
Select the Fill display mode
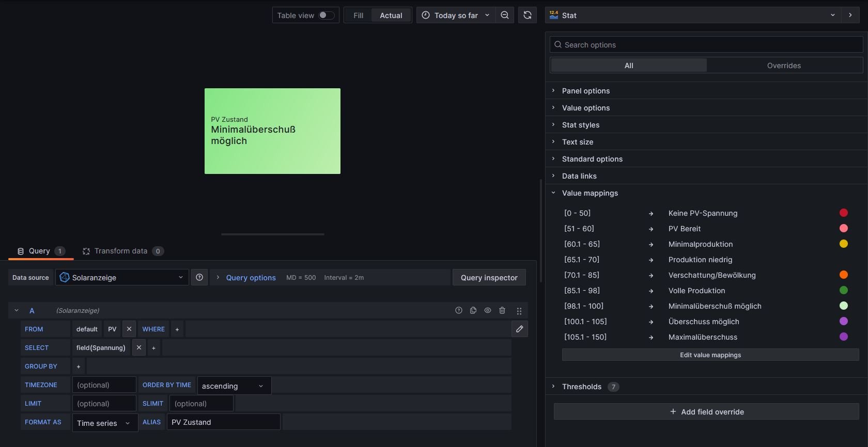pos(358,15)
